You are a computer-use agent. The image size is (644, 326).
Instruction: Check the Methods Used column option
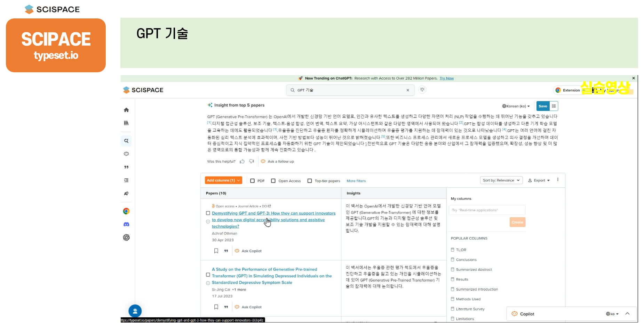click(x=453, y=299)
